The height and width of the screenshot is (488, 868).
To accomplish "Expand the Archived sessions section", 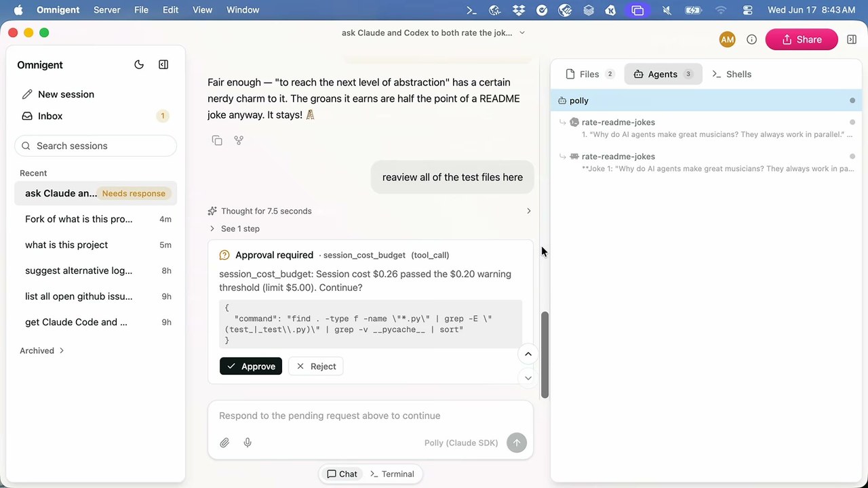I will tap(42, 350).
